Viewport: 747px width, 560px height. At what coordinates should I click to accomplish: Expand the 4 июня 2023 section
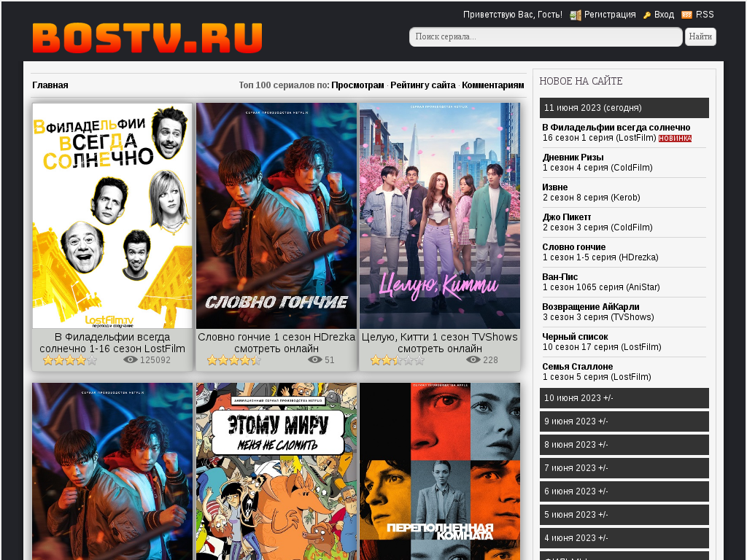(624, 538)
